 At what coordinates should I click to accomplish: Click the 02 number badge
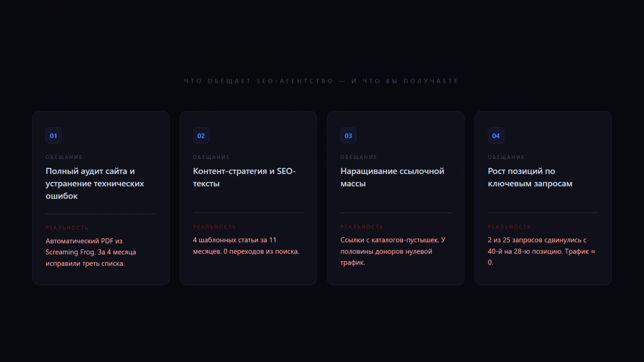(x=201, y=136)
